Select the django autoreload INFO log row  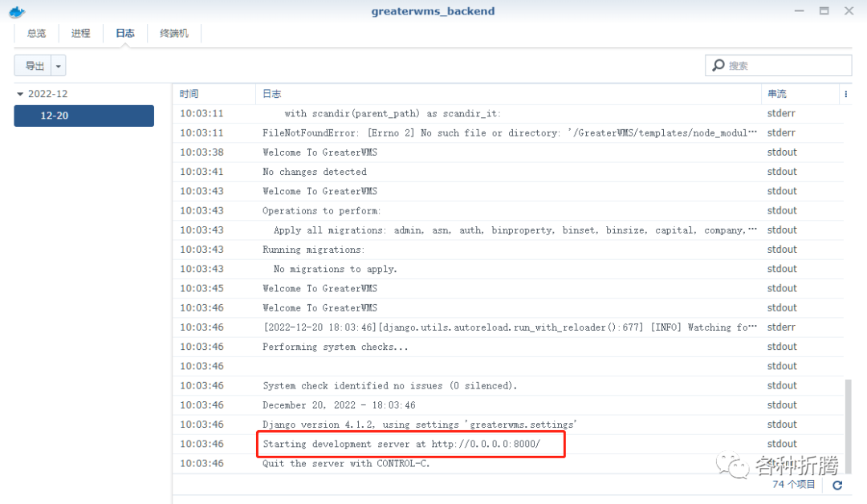coord(508,327)
